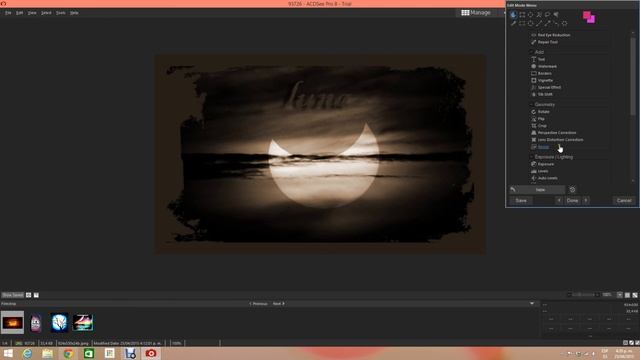
Task: Click the zoom slider near 100%
Action: (584, 295)
